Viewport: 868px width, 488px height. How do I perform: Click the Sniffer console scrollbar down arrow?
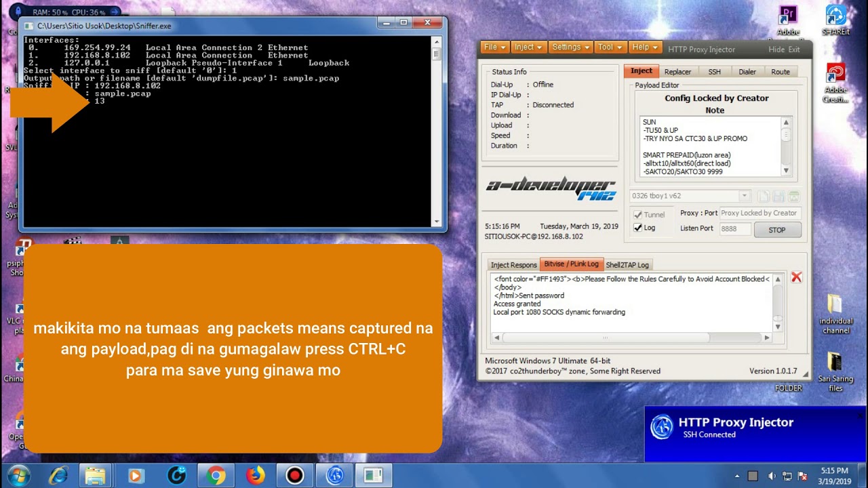tap(437, 220)
